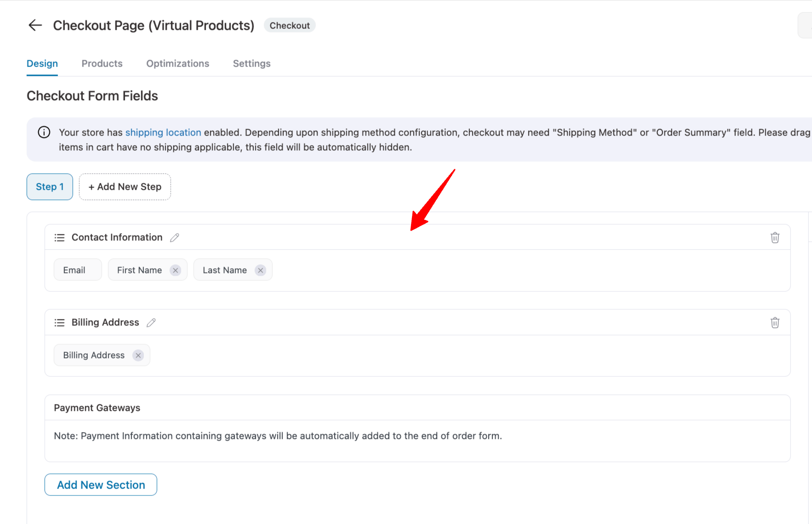The height and width of the screenshot is (524, 812).
Task: Click the Email field chip
Action: pos(74,270)
